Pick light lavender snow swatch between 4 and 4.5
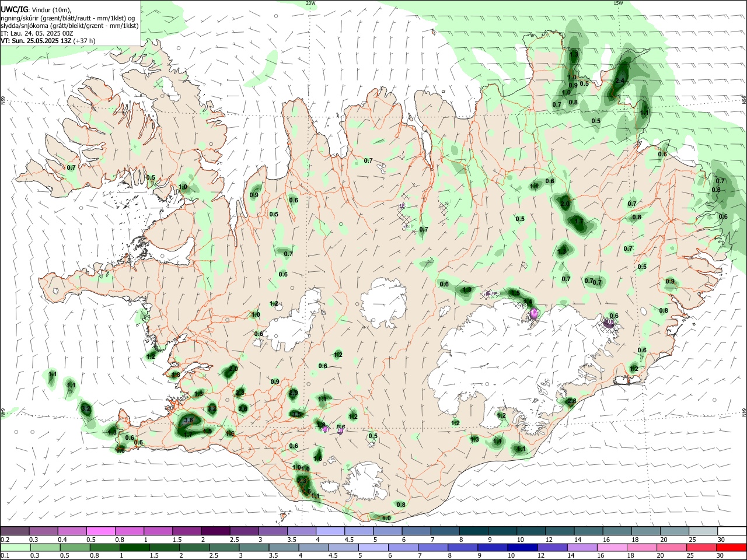 click(x=330, y=531)
